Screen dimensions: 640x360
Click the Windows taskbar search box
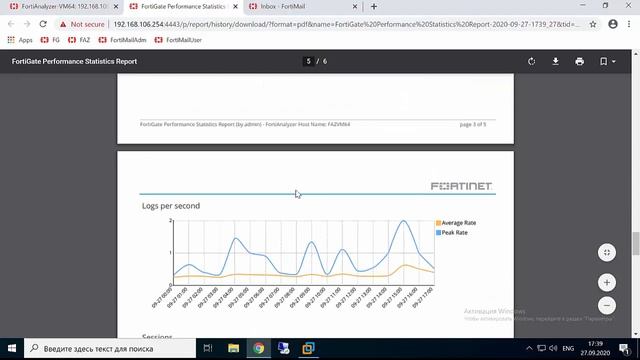pyautogui.click(x=110, y=349)
